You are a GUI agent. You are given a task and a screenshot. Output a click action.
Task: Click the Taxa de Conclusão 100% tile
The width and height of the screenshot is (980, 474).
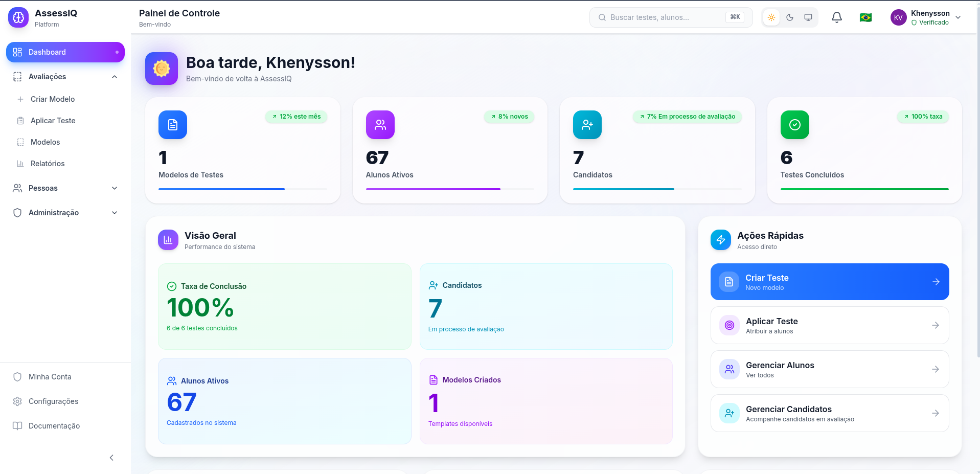(x=285, y=306)
